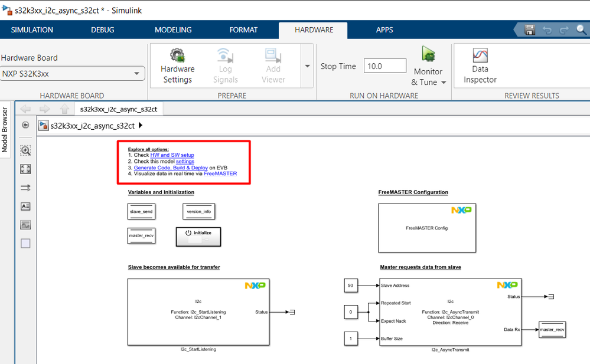Select the Area box palette icon

(25, 243)
